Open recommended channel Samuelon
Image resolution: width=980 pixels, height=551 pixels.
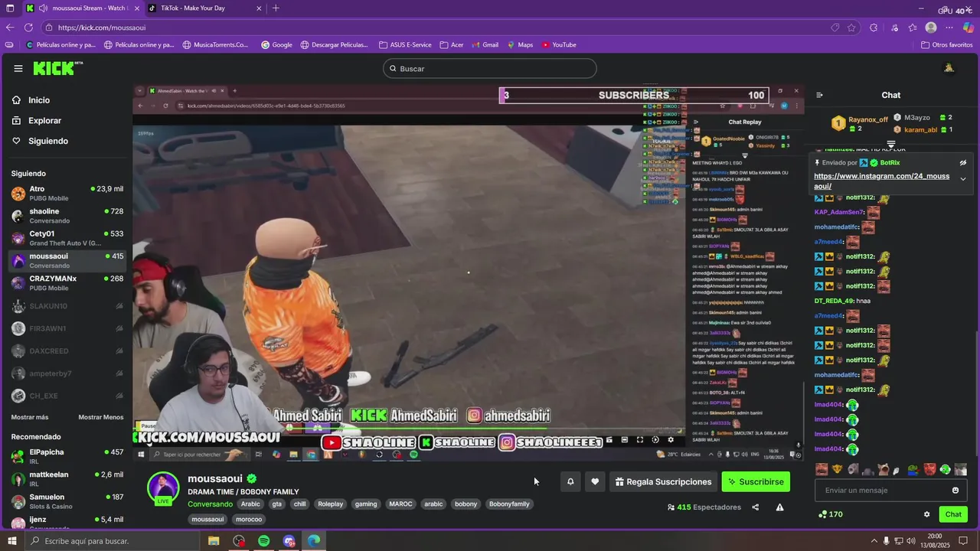click(x=67, y=501)
